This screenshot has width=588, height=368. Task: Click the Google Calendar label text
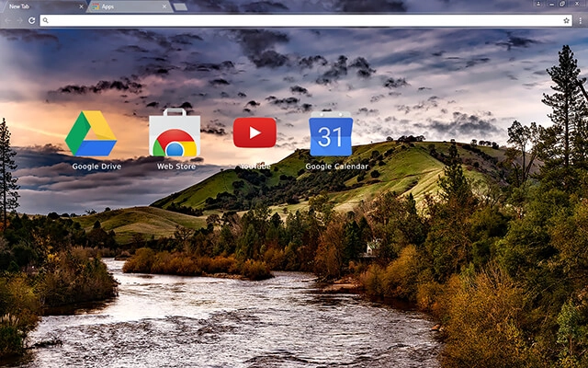click(337, 167)
